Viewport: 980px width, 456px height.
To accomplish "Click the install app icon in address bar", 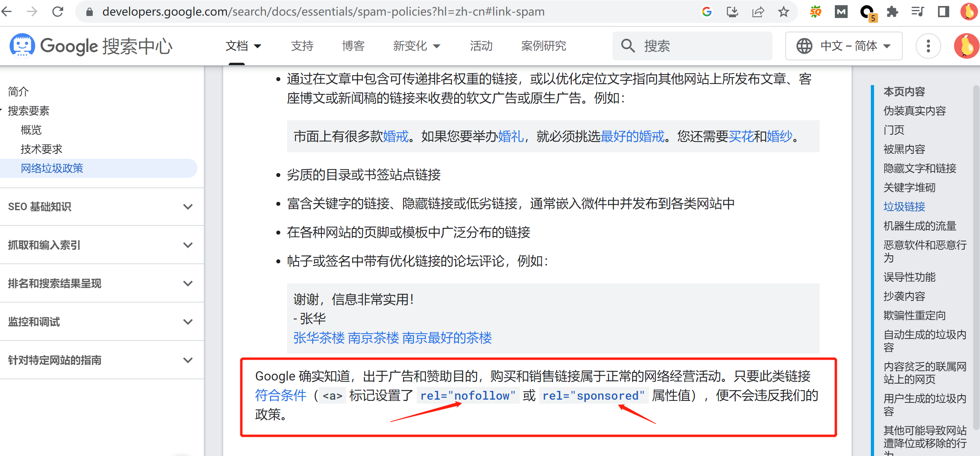I will [733, 12].
